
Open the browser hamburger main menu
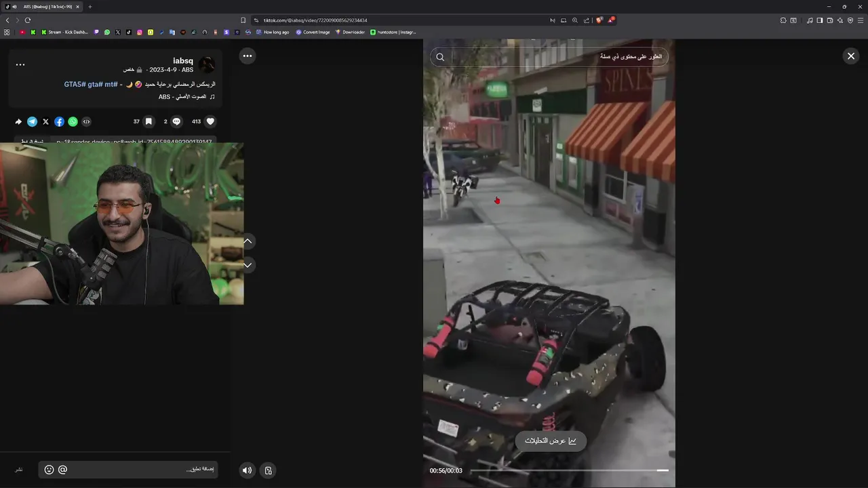861,20
